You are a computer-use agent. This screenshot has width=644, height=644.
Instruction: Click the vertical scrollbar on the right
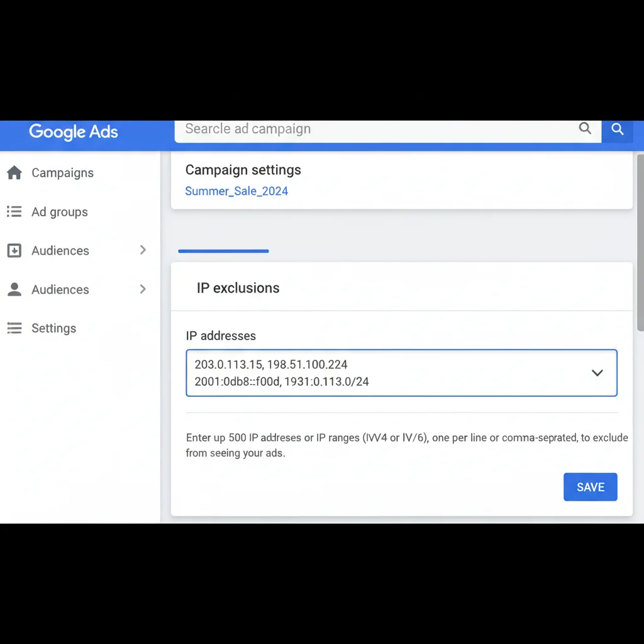640,242
